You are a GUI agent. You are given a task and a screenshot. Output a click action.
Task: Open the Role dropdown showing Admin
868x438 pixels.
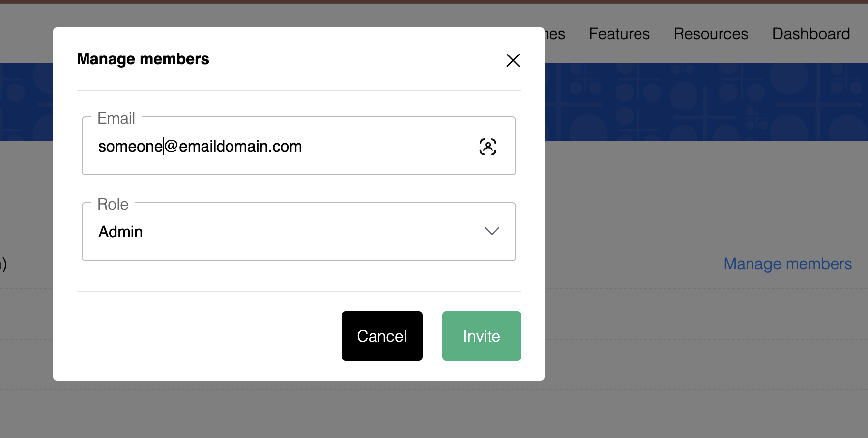click(x=298, y=232)
